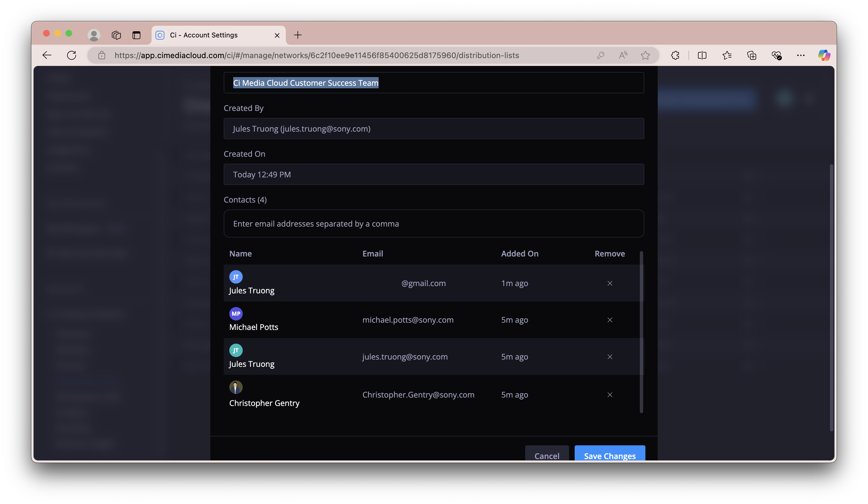Reload the page
This screenshot has height=504, width=868.
(x=72, y=55)
